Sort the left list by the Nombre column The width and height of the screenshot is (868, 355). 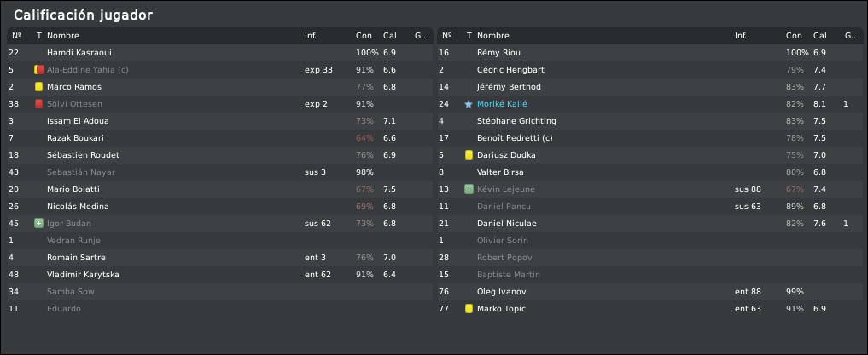click(x=63, y=36)
